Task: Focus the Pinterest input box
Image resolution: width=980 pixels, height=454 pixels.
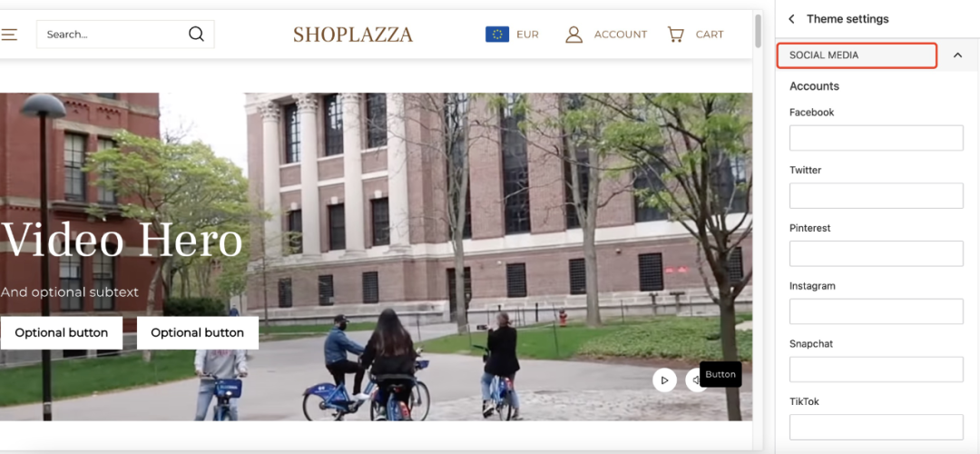Action: 876,253
